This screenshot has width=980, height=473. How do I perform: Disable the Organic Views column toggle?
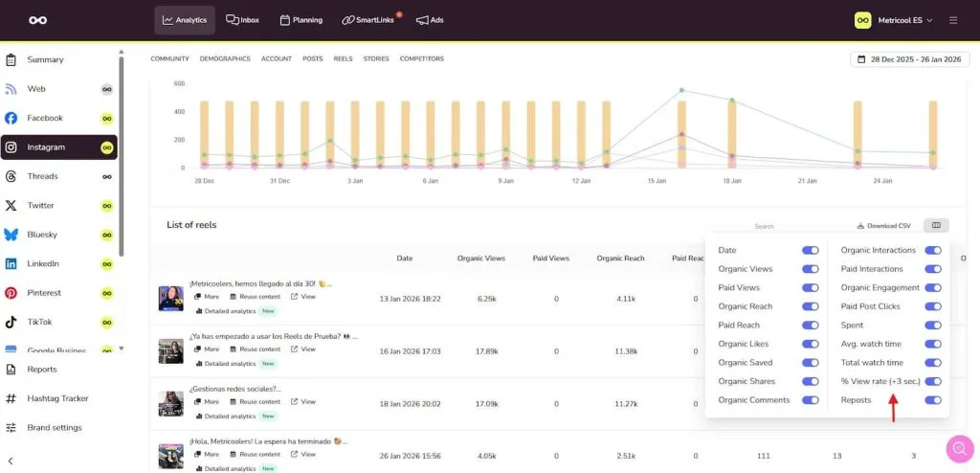[x=810, y=269]
